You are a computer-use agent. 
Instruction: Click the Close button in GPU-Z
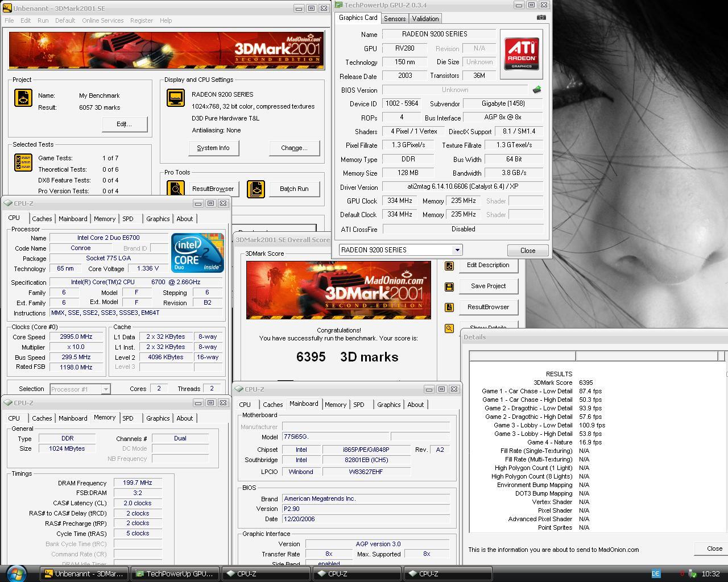(x=528, y=251)
